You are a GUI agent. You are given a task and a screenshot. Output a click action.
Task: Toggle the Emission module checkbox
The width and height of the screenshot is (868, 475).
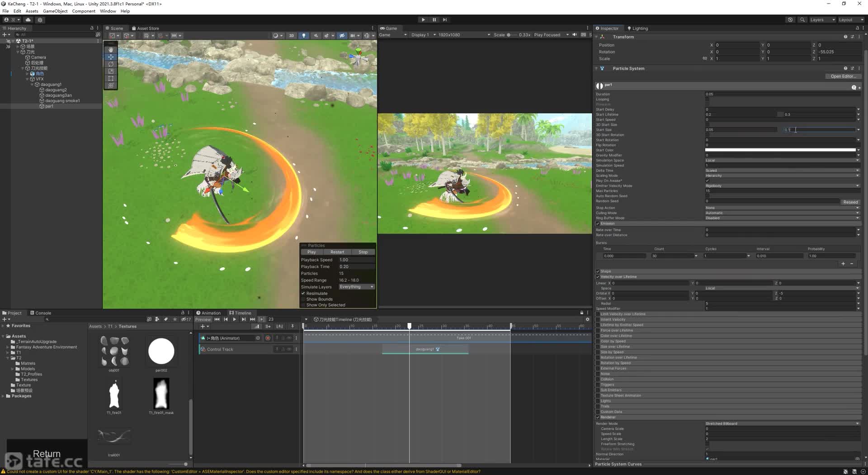(x=598, y=223)
